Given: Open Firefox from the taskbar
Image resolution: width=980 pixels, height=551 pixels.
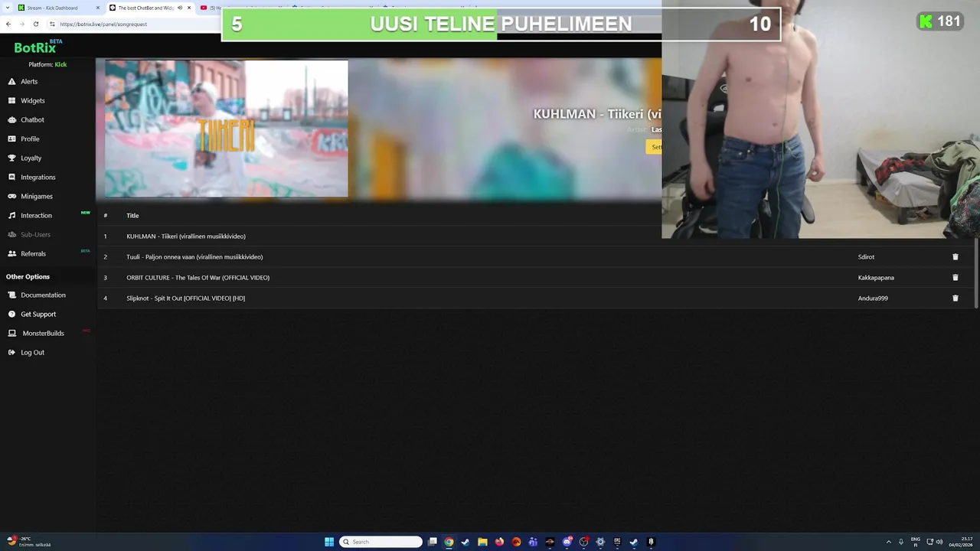Looking at the screenshot, I should 499,542.
